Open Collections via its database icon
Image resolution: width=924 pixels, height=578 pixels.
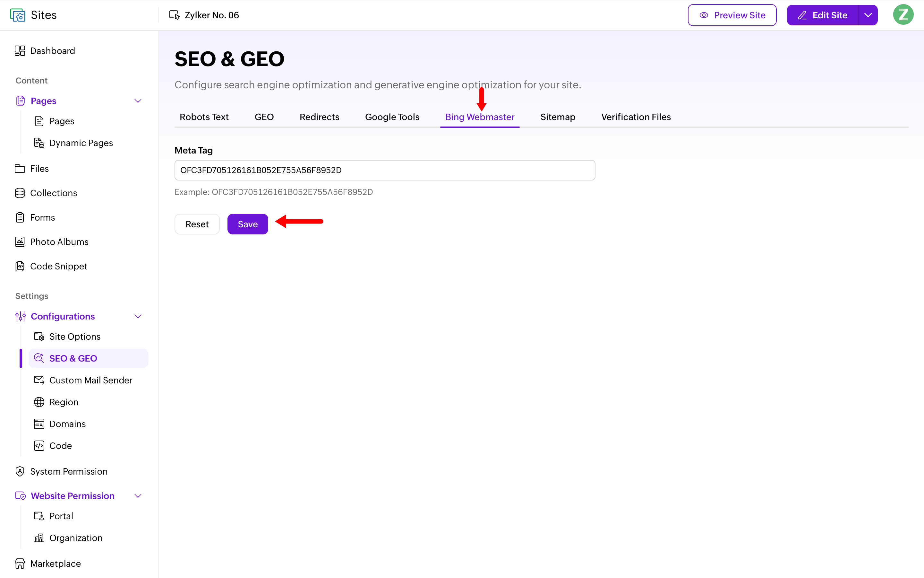point(20,193)
